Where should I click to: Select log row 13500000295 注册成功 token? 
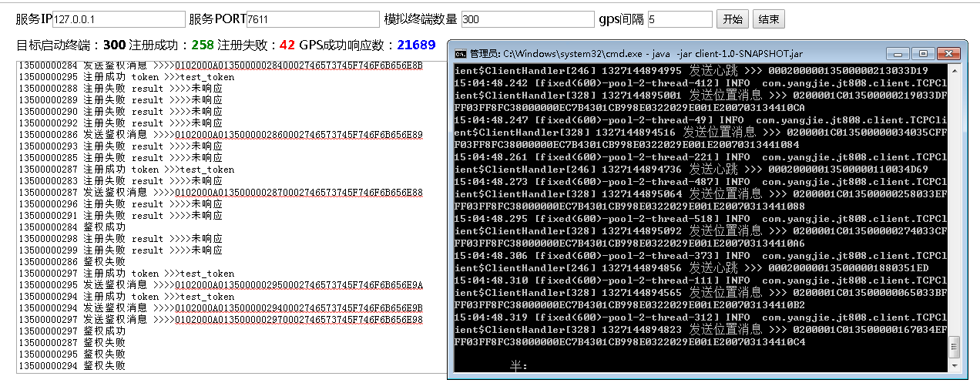point(126,77)
